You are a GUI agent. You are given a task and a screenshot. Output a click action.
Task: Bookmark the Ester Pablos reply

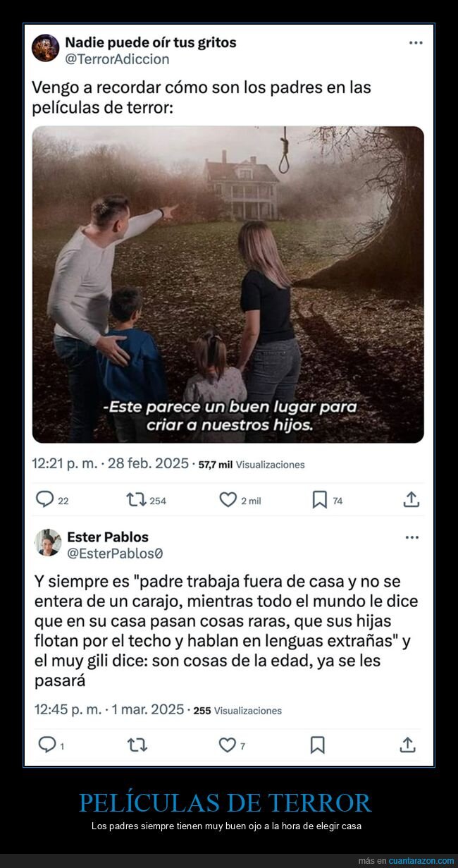(318, 745)
